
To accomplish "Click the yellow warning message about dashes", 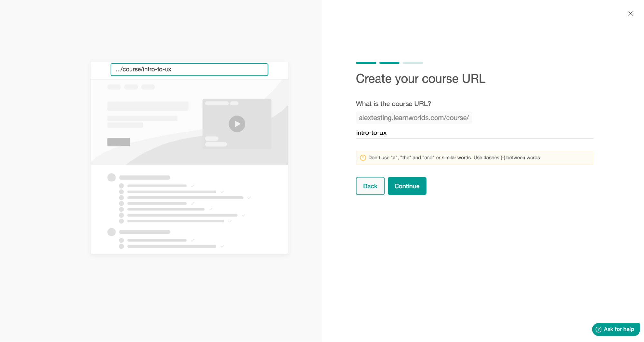I will click(474, 158).
